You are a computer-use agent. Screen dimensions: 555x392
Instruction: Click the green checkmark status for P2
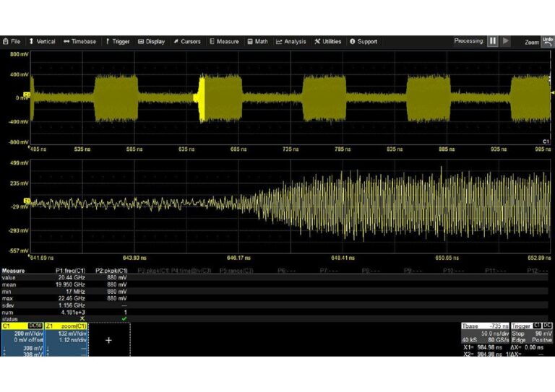click(124, 319)
